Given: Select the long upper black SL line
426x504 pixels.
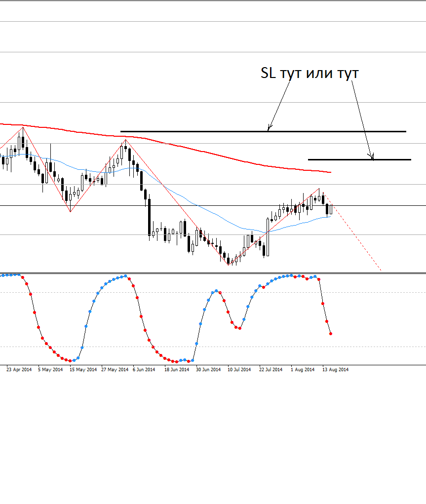Looking at the screenshot, I should [x=263, y=131].
